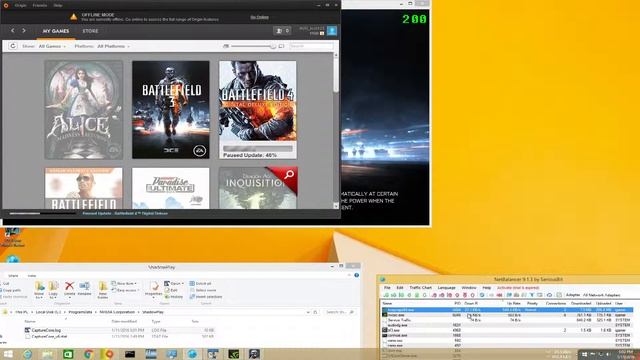Click the Downloaded column header in NetBalancer
Screen dimensions: 640x360
[x=581, y=303]
